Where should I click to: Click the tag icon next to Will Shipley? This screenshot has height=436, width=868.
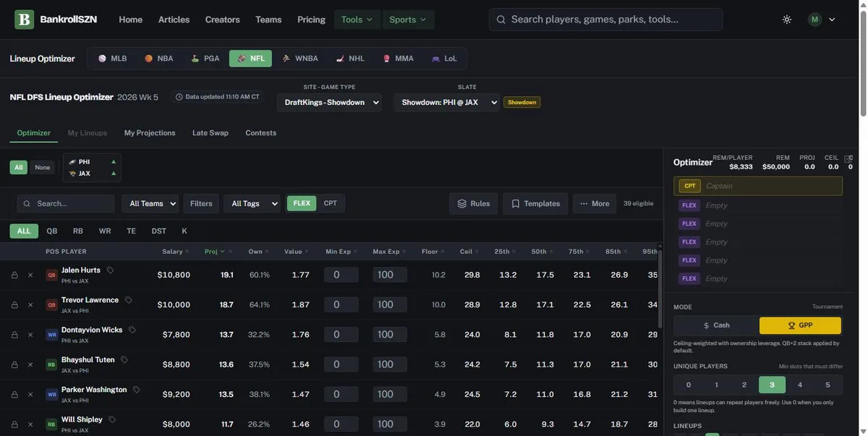coord(112,419)
